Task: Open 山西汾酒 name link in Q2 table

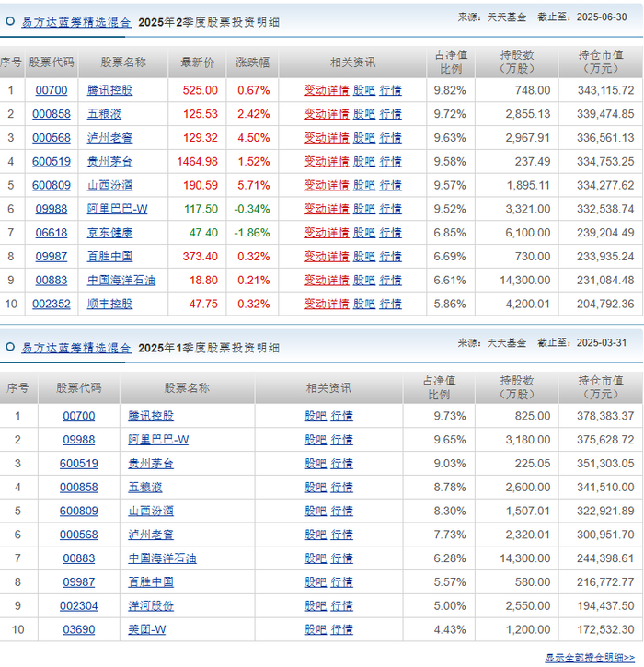Action: coord(109,186)
